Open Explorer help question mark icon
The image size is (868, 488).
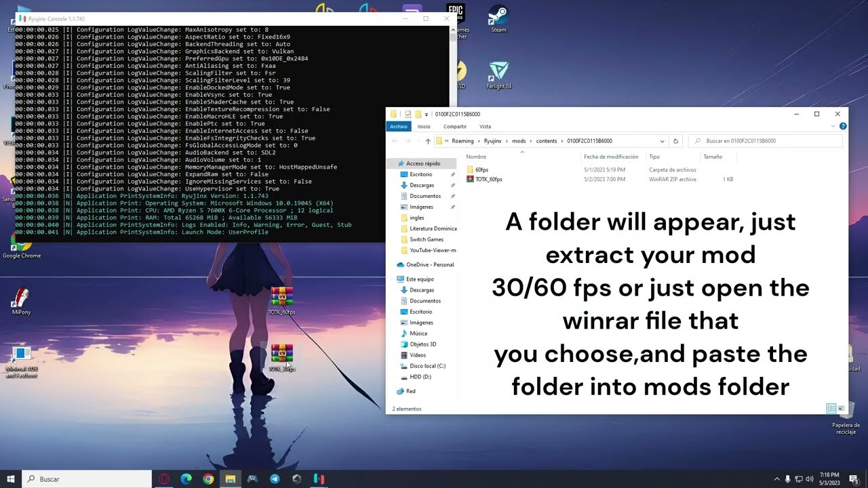[x=843, y=126]
